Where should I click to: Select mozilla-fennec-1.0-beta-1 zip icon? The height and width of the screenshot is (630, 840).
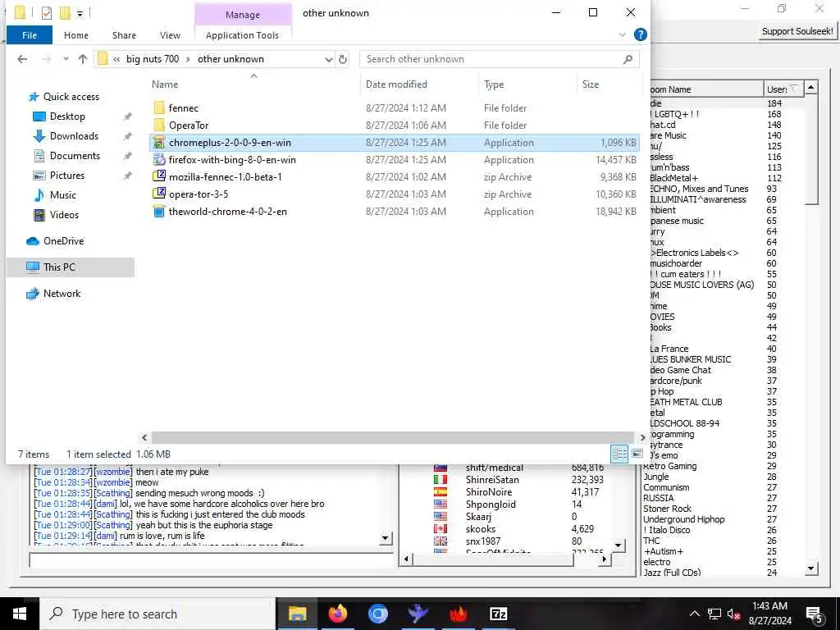(x=159, y=176)
